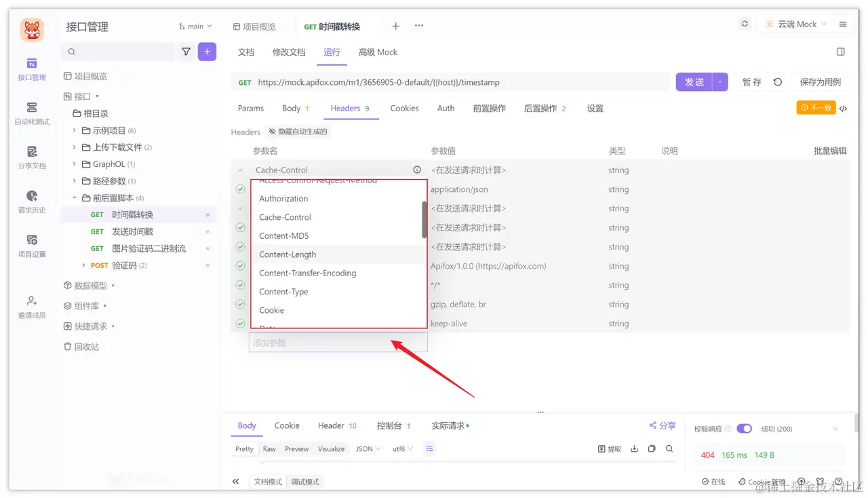Open the response Header tab
The height and width of the screenshot is (498, 868).
point(337,425)
